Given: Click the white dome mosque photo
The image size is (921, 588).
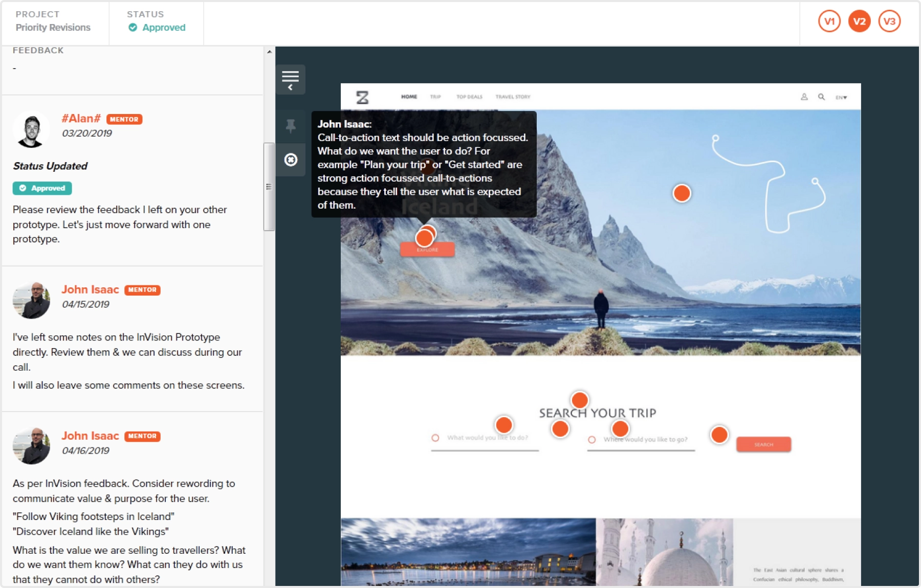Looking at the screenshot, I should coord(664,552).
